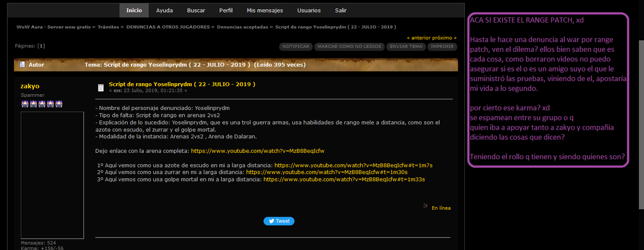Click zakyo's avatar image box
The height and width of the screenshot is (250, 644).
(52, 175)
